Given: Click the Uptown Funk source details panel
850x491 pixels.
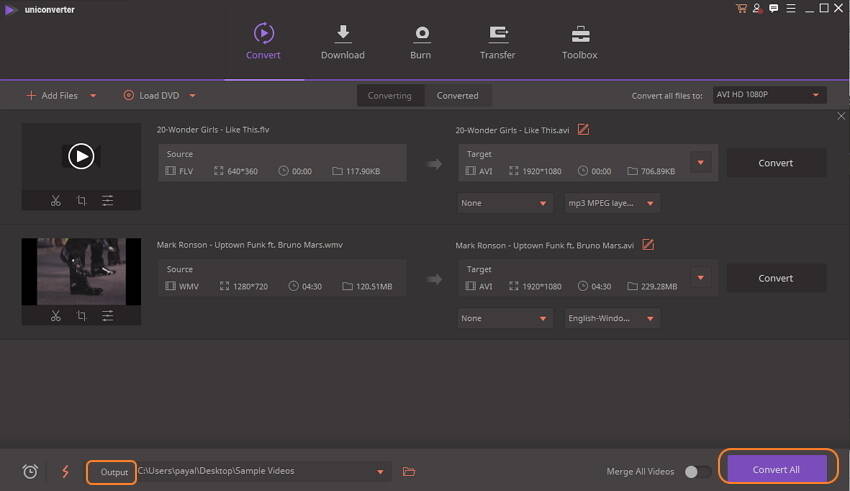Looking at the screenshot, I should click(282, 278).
